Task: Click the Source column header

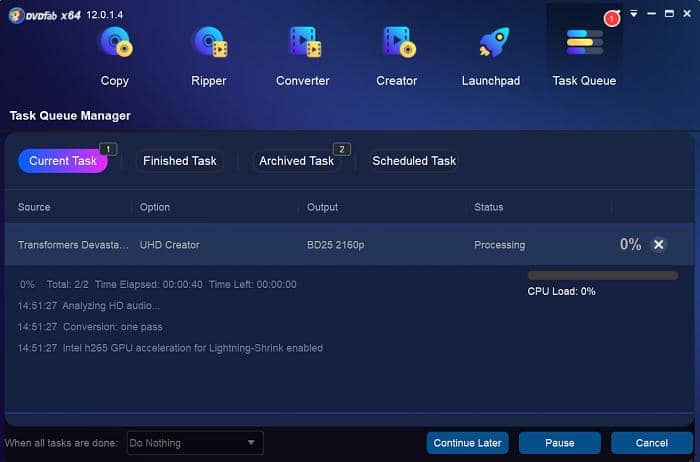Action: [x=34, y=207]
